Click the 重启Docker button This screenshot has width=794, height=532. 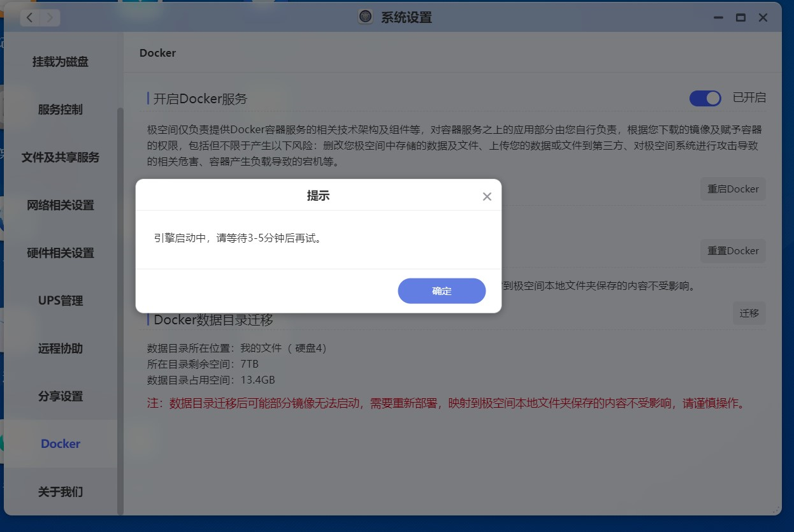(733, 189)
